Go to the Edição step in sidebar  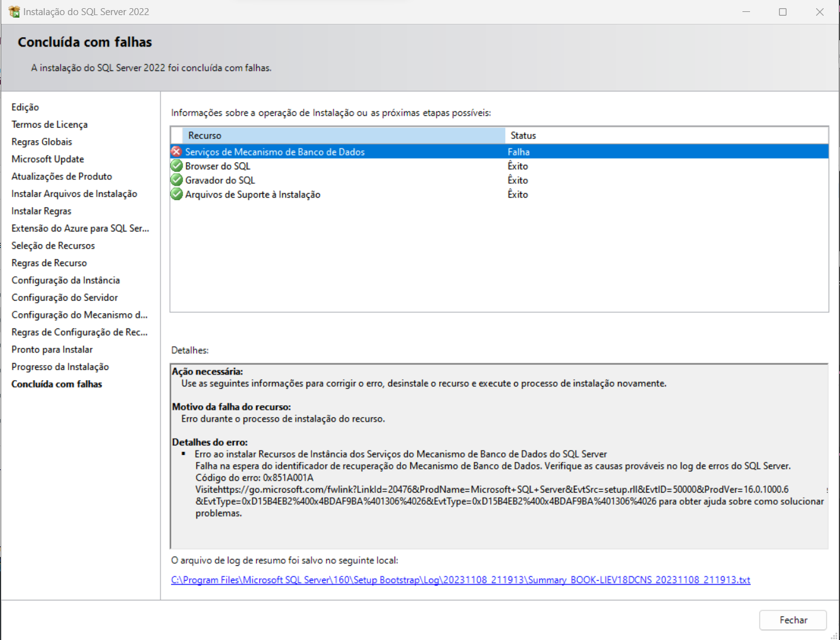coord(25,108)
